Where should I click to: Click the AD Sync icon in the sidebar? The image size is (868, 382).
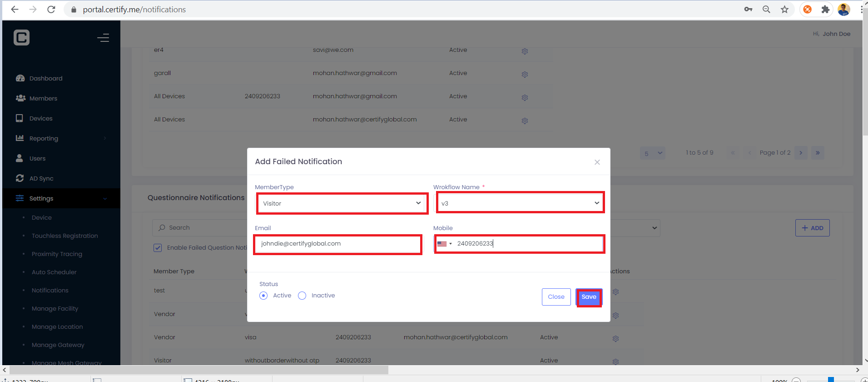click(20, 178)
